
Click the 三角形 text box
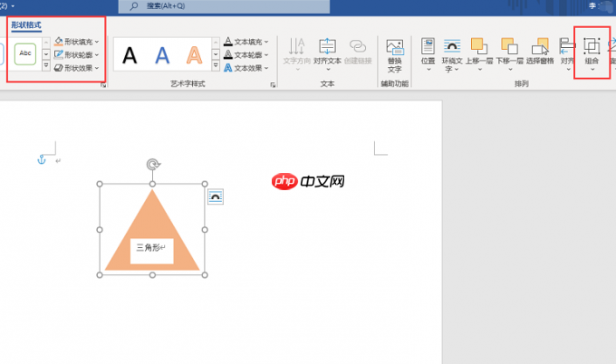pyautogui.click(x=151, y=251)
